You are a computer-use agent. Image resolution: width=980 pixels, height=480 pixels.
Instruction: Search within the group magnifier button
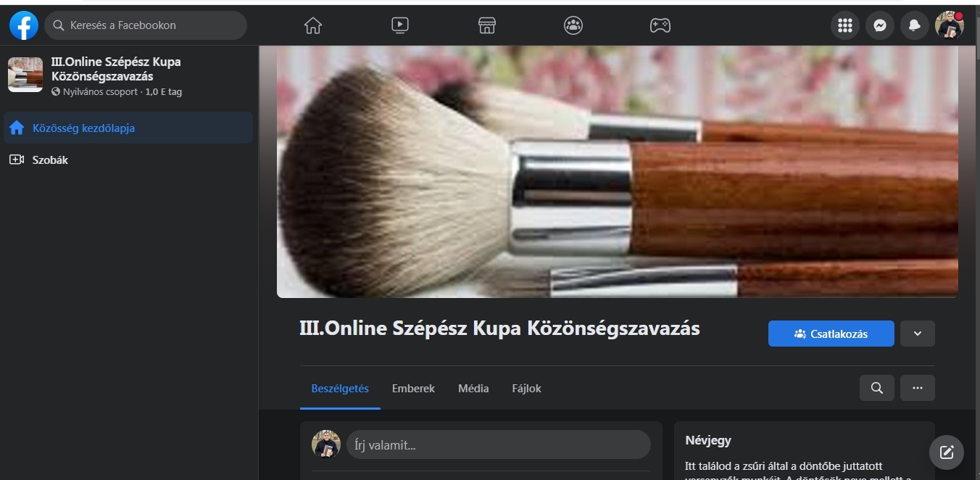(x=876, y=388)
